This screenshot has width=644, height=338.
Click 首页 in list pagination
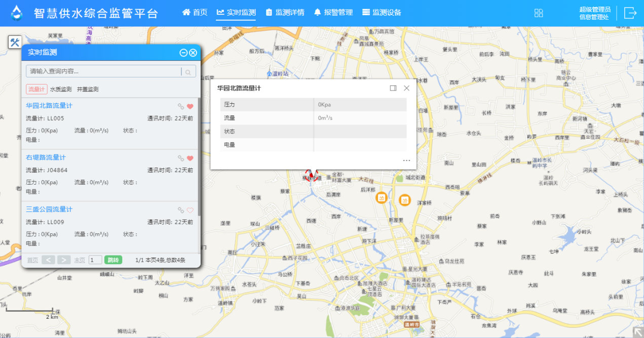[32, 260]
